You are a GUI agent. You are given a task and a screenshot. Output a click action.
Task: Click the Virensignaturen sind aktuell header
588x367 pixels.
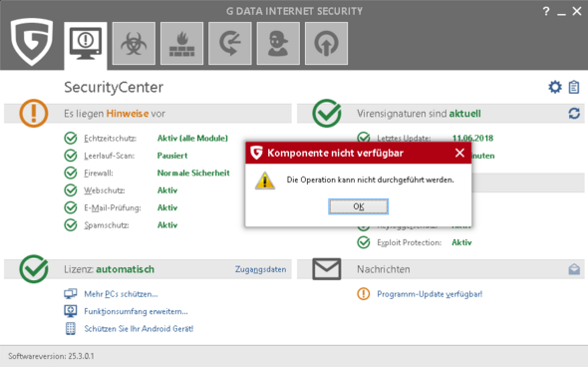pyautogui.click(x=419, y=114)
